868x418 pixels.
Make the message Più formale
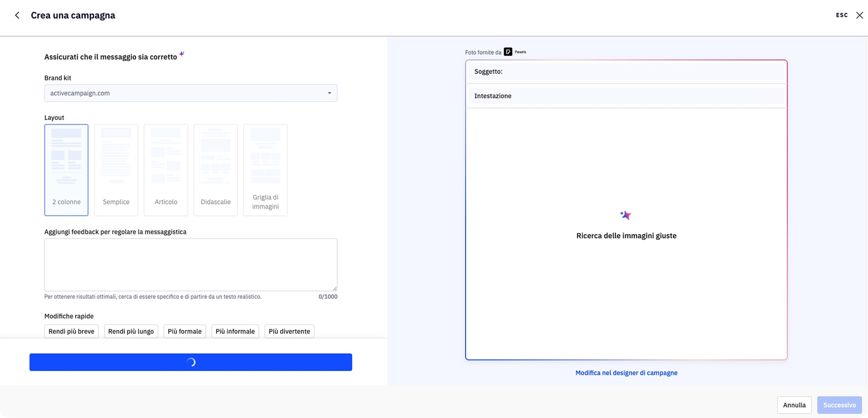(x=184, y=331)
